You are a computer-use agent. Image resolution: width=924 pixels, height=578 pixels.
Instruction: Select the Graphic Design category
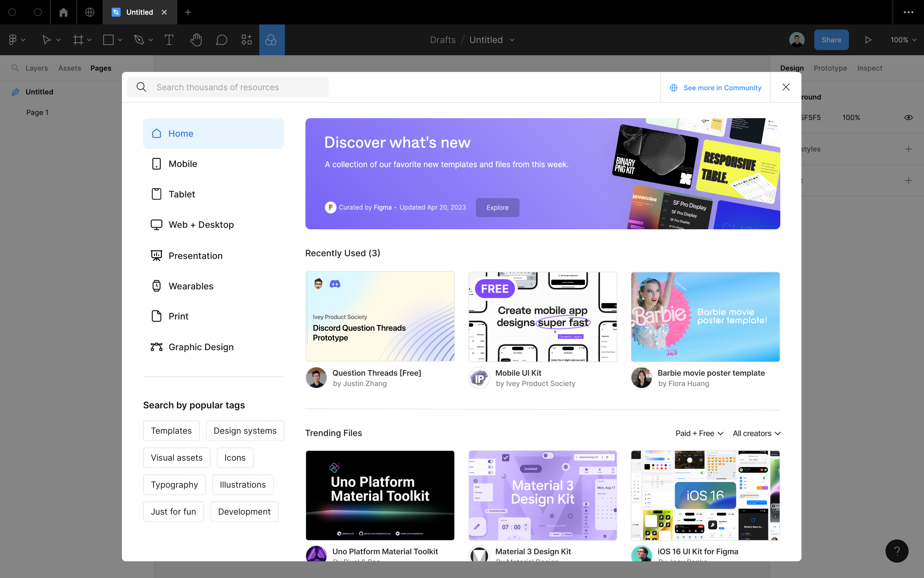point(213,347)
